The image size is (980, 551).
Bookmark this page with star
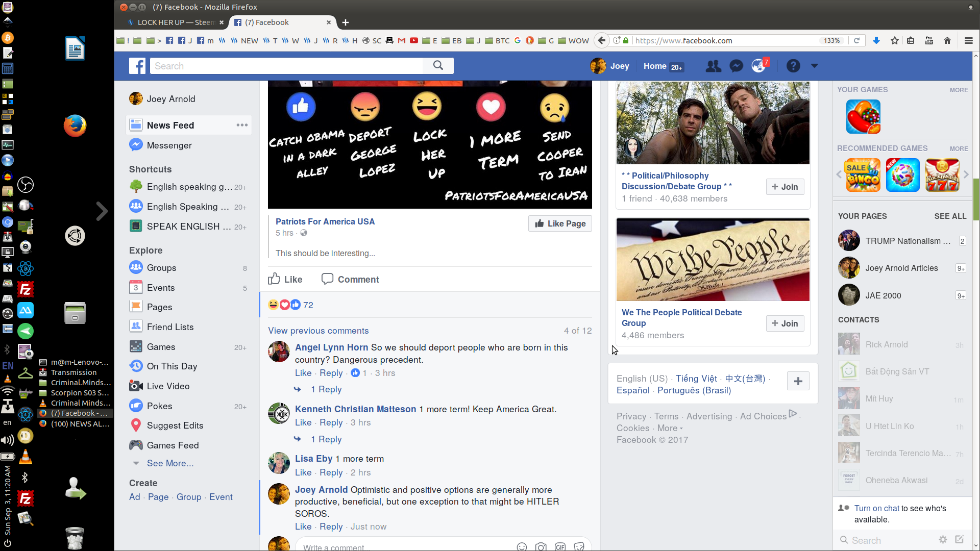click(894, 40)
